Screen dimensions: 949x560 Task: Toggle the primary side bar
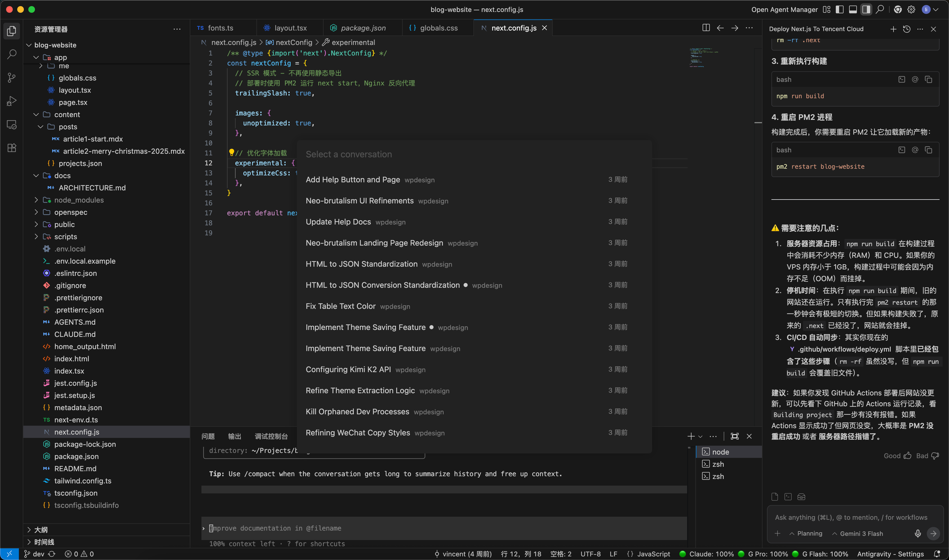[840, 9]
